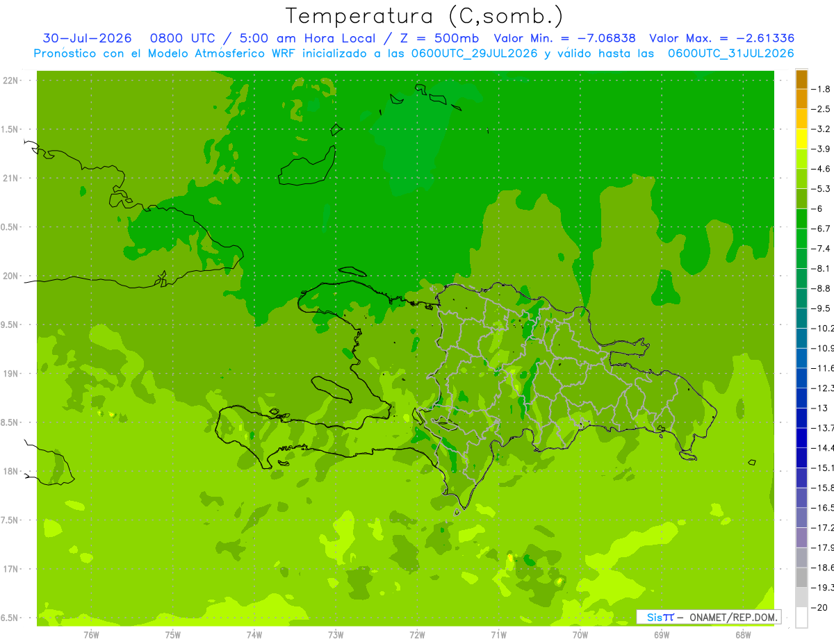
Task: Click the '69W' longitude axis label
Action: tap(662, 635)
